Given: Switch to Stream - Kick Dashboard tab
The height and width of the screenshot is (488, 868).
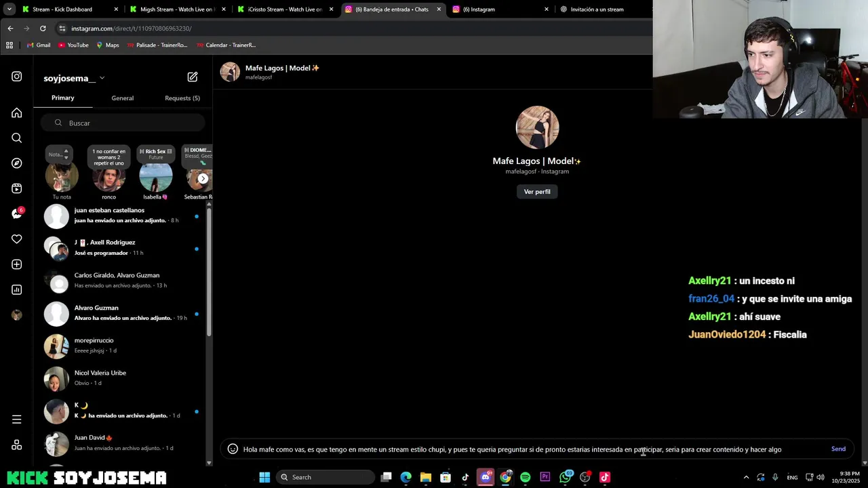Looking at the screenshot, I should 69,9.
